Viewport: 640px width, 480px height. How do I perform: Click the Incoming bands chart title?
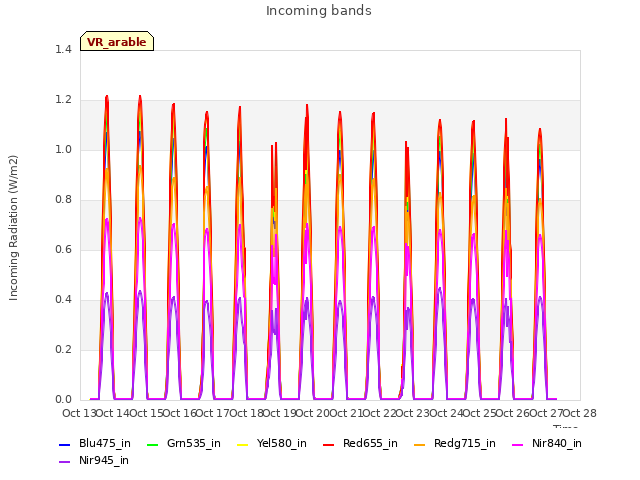point(319,11)
